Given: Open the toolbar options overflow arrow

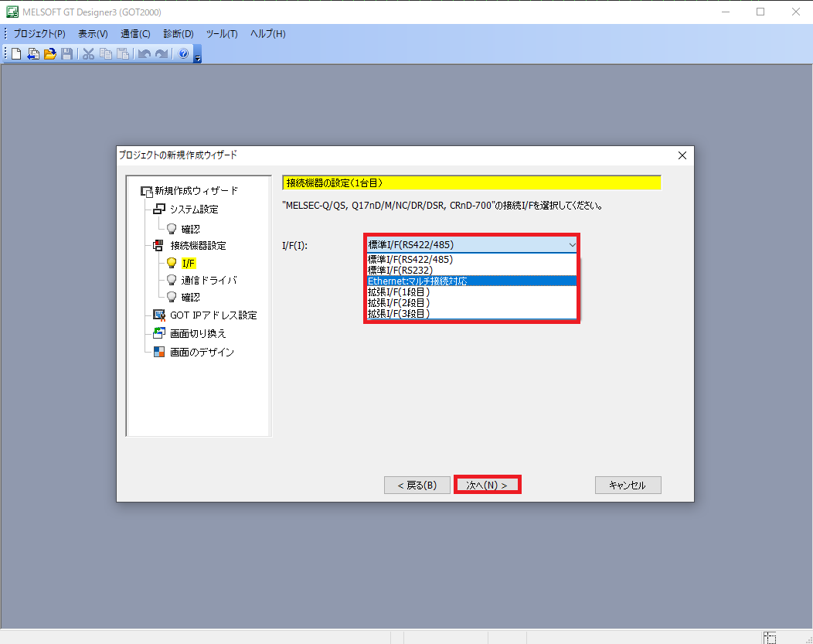Looking at the screenshot, I should (198, 54).
